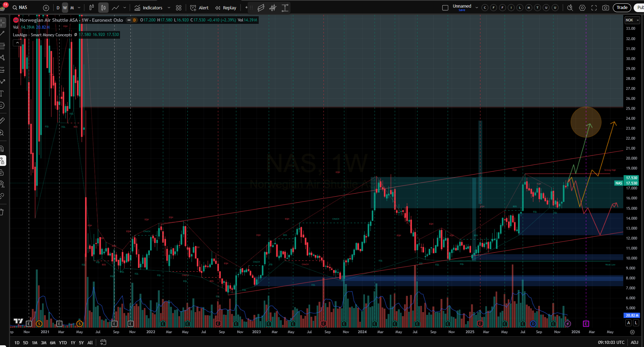
Task: Open the Quick Search lightning icon
Action: [570, 8]
